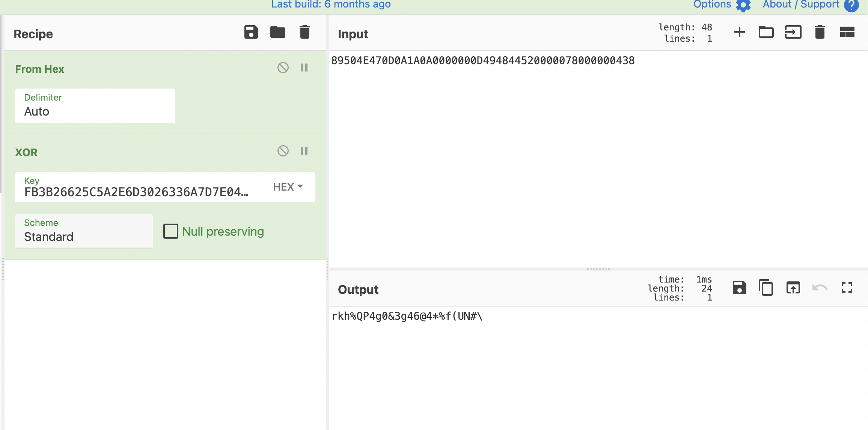868x430 pixels.
Task: Set a breakpoint on the XOR operation
Action: point(304,151)
